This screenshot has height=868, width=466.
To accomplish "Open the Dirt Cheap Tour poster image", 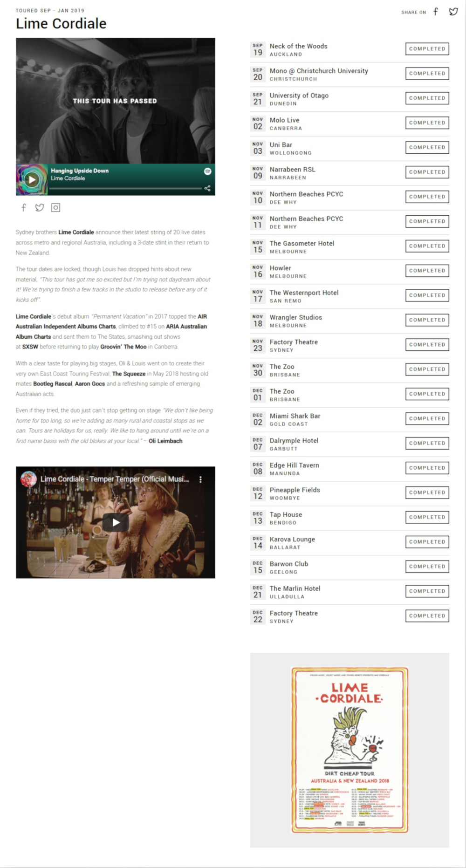I will coord(349,750).
